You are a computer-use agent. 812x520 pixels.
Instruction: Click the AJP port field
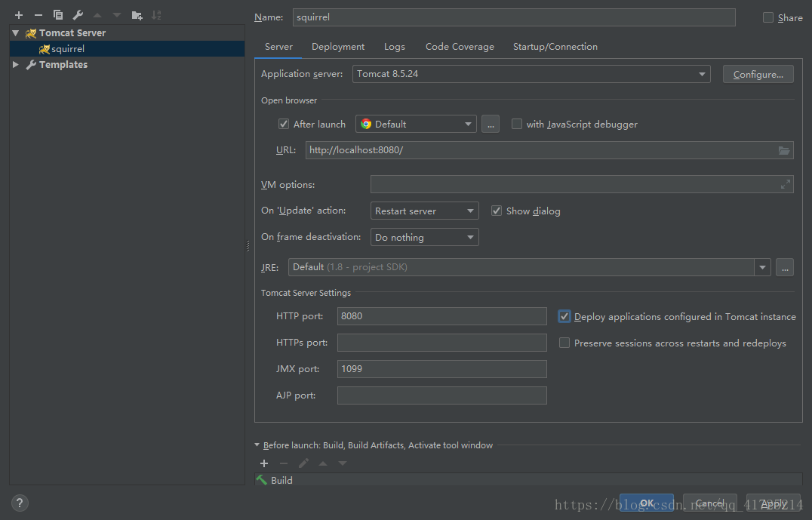click(441, 395)
